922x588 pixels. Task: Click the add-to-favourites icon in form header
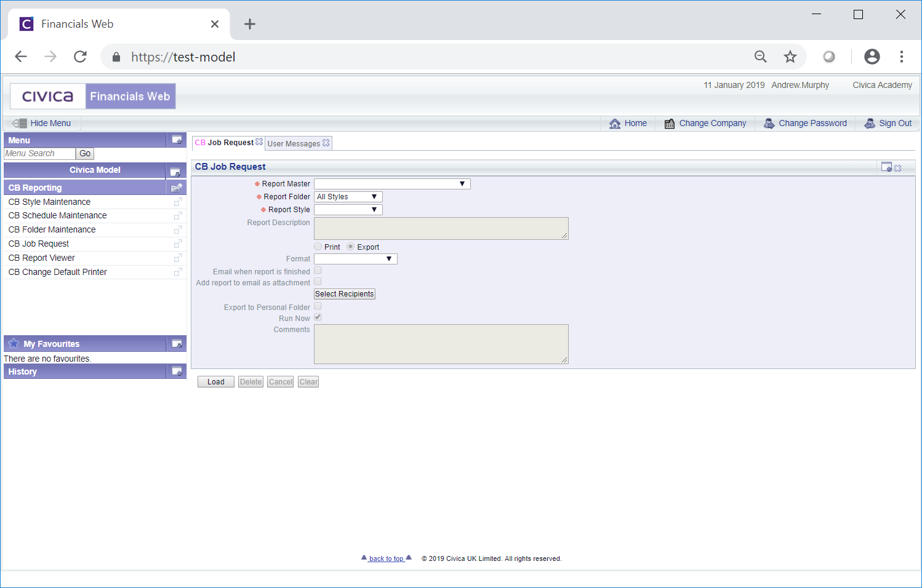(x=886, y=167)
